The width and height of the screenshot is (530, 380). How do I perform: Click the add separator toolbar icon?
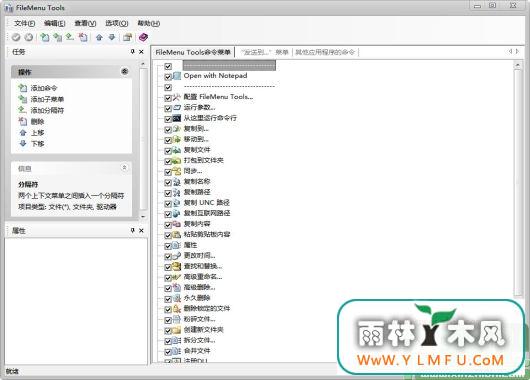point(70,37)
